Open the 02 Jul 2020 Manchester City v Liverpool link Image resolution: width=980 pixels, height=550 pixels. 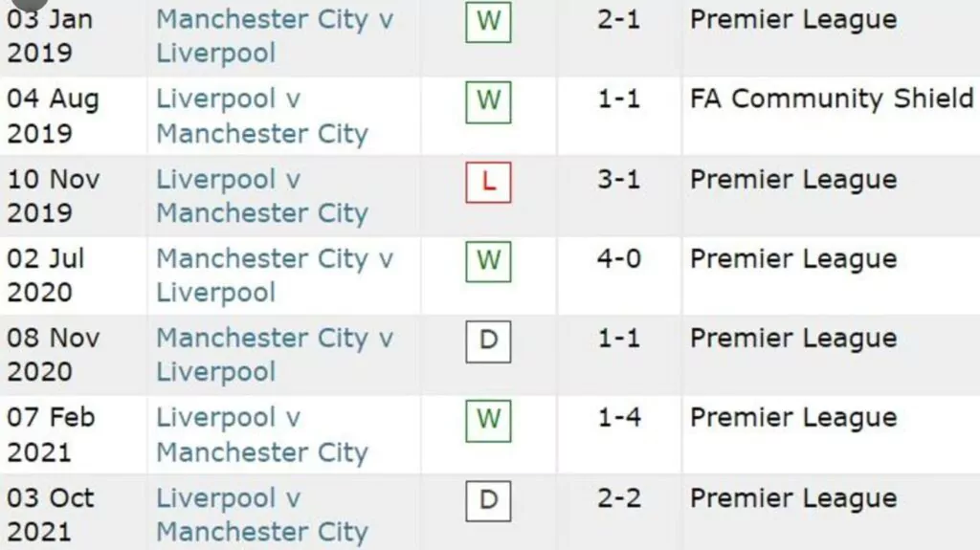click(275, 275)
